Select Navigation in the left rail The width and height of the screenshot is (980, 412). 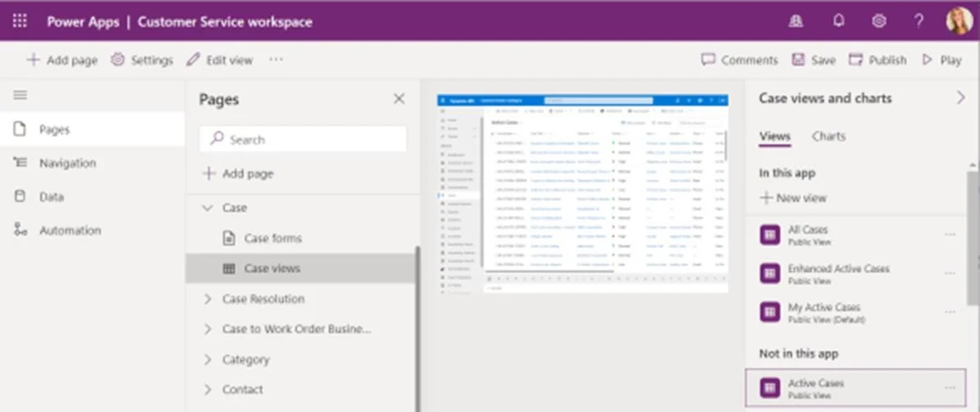pos(92,163)
